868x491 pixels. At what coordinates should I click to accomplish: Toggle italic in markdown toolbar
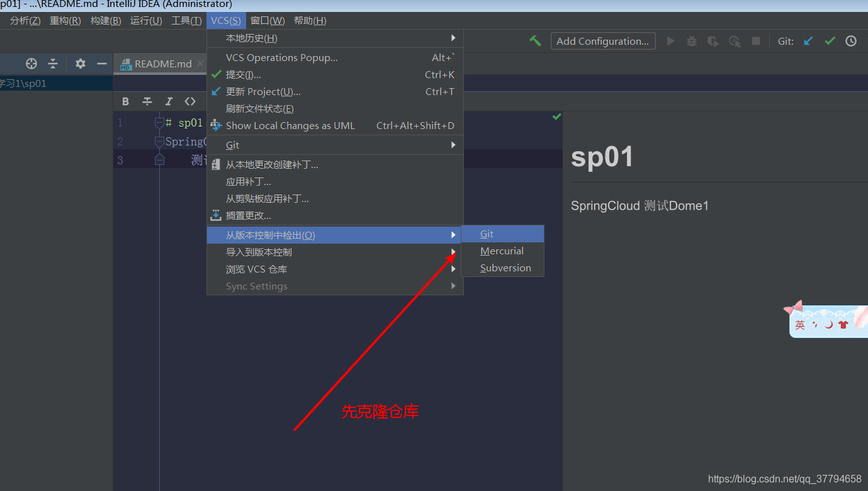point(169,101)
